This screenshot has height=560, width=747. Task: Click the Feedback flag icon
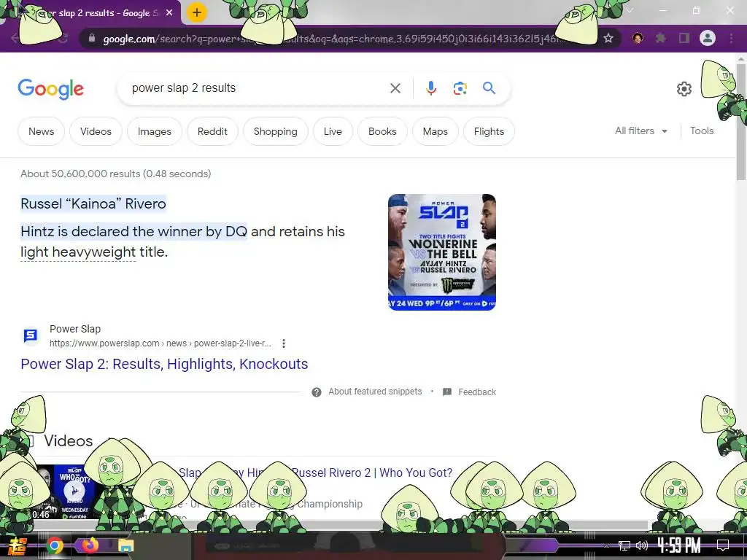447,392
